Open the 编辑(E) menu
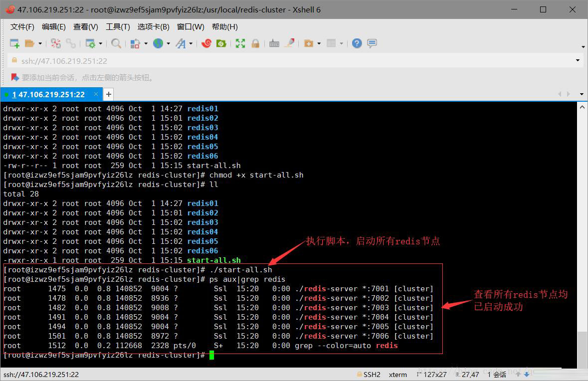This screenshot has width=588, height=381. pyautogui.click(x=54, y=26)
